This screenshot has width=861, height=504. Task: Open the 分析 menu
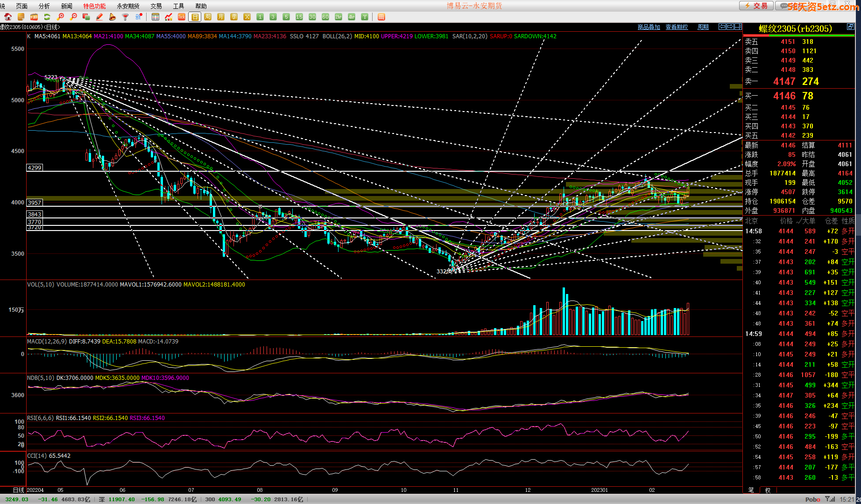pos(44,6)
